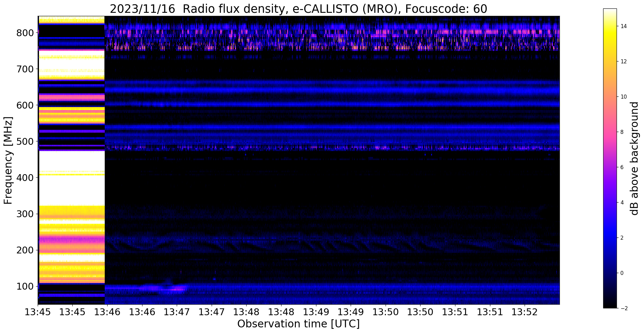
Task: Select the 300 frequency tick label
Action: (x=25, y=214)
